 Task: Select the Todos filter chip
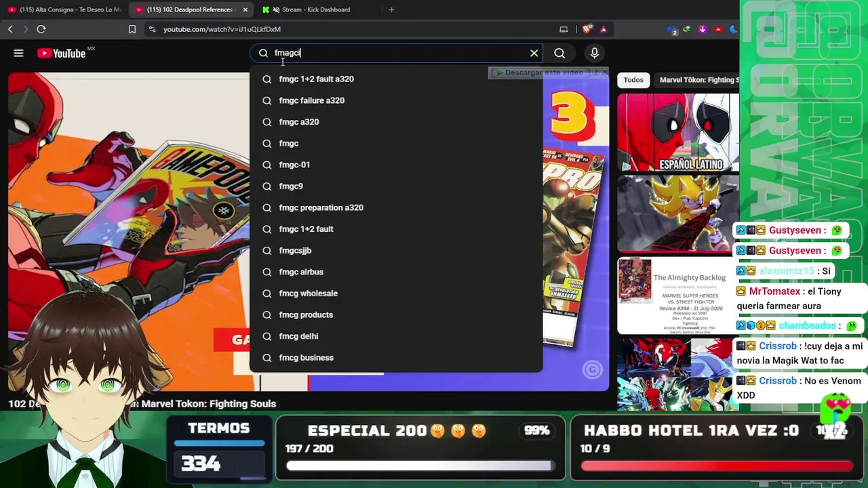633,80
